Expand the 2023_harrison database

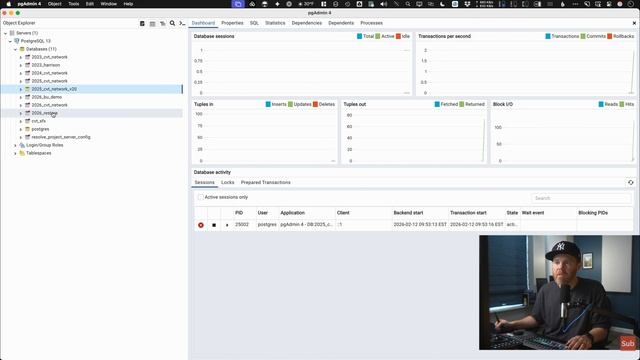(21, 65)
